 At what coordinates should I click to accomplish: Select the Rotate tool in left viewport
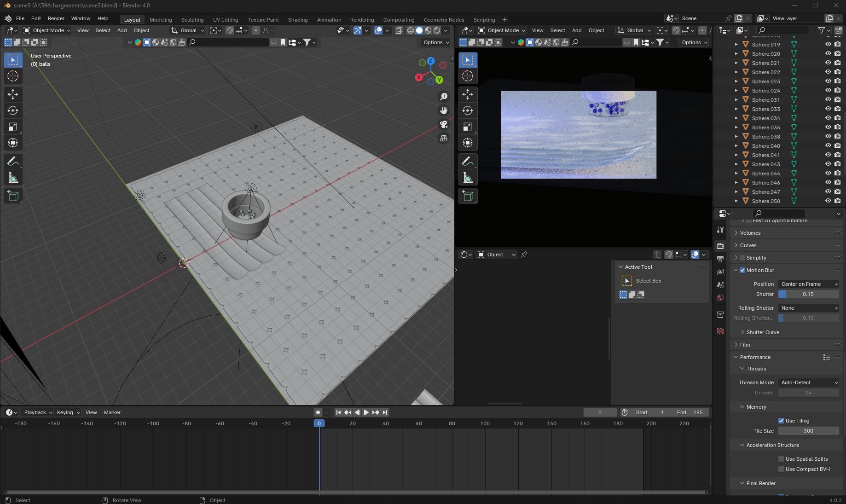[13, 110]
